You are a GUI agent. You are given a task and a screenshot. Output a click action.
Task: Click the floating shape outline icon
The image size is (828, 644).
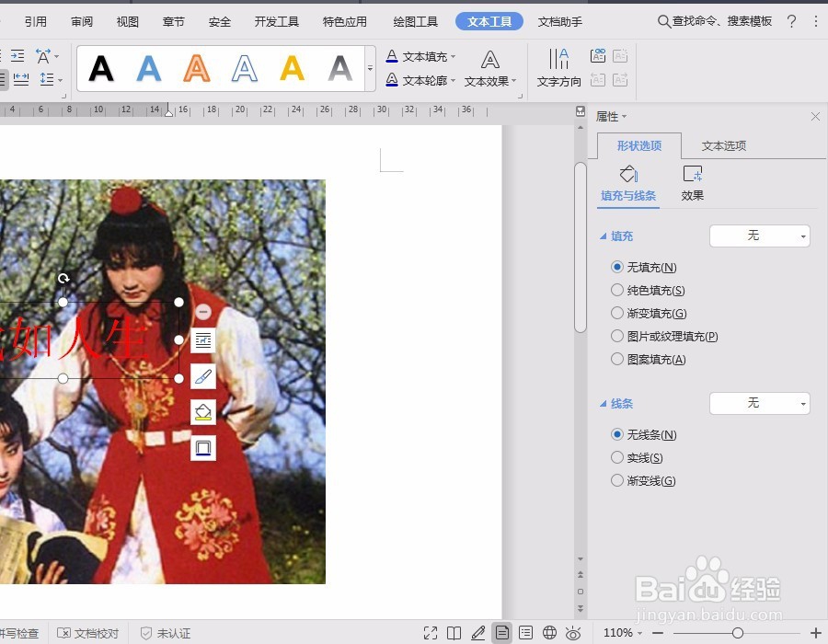click(203, 448)
